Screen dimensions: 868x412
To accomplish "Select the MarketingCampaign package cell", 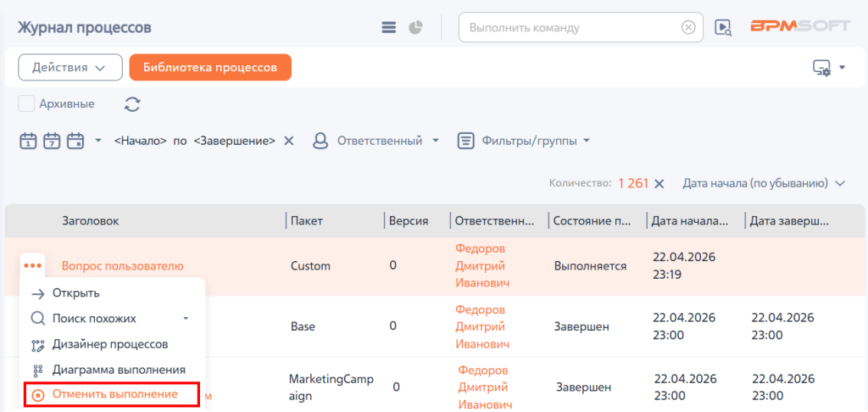I will coord(331,387).
